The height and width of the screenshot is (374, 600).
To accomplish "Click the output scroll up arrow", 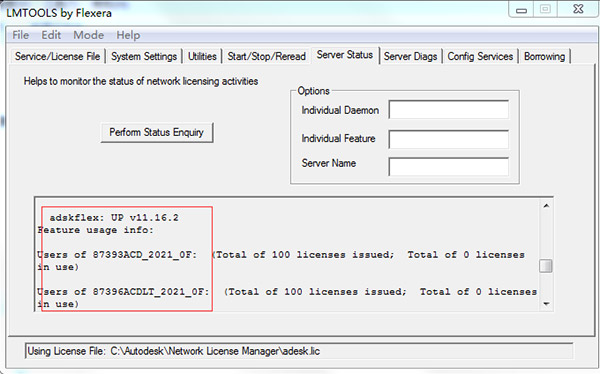I will pyautogui.click(x=546, y=206).
